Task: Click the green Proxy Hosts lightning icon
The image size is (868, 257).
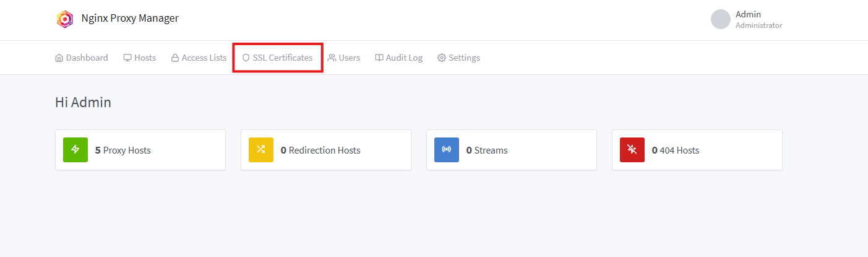Action: point(75,150)
